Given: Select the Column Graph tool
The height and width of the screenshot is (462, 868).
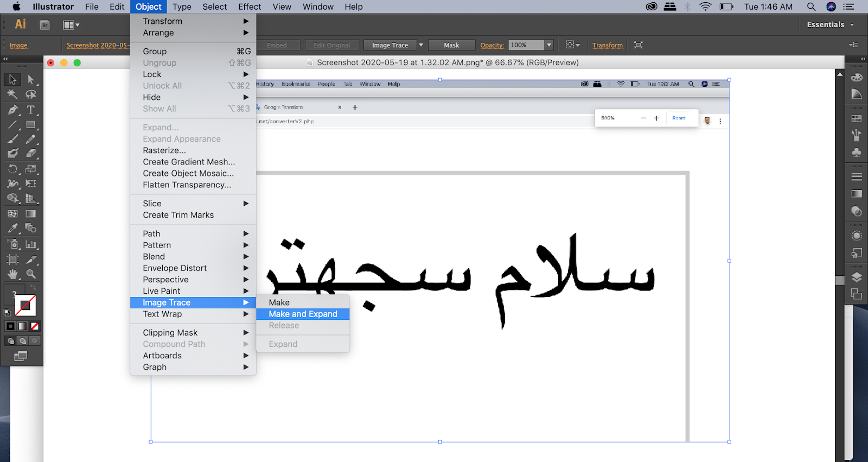Looking at the screenshot, I should coord(31,244).
